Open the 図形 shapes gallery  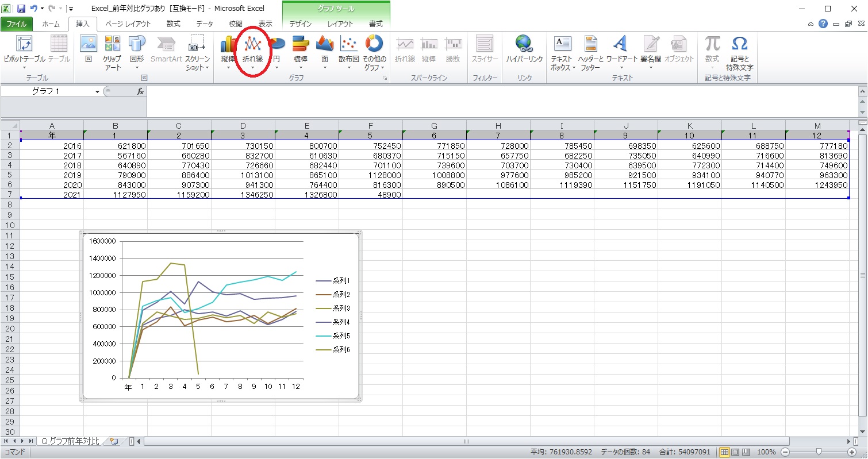137,52
